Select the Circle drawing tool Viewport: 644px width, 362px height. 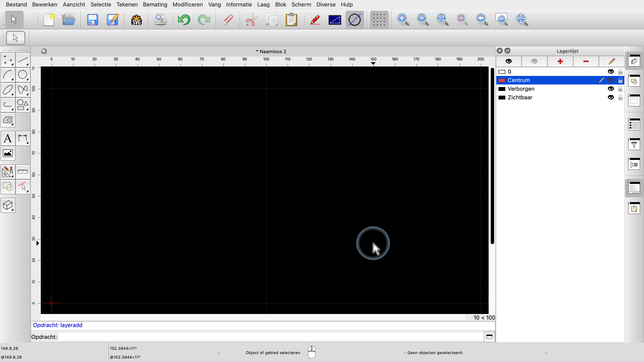click(x=23, y=75)
